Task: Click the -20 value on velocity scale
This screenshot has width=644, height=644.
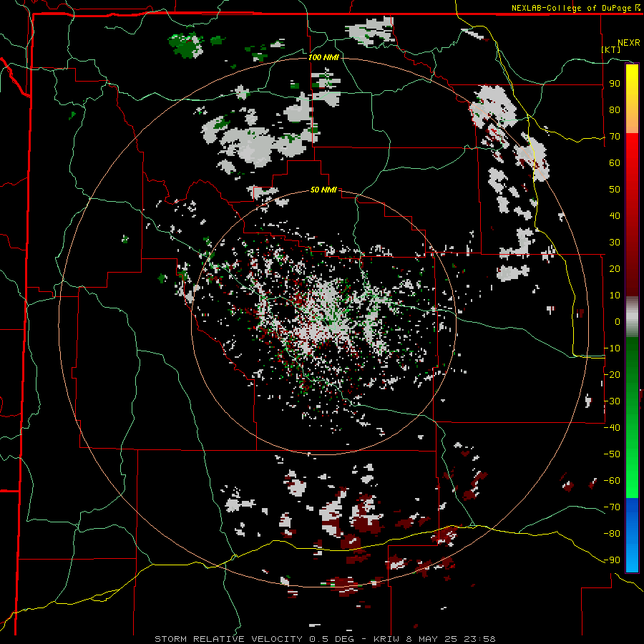Action: tap(612, 375)
